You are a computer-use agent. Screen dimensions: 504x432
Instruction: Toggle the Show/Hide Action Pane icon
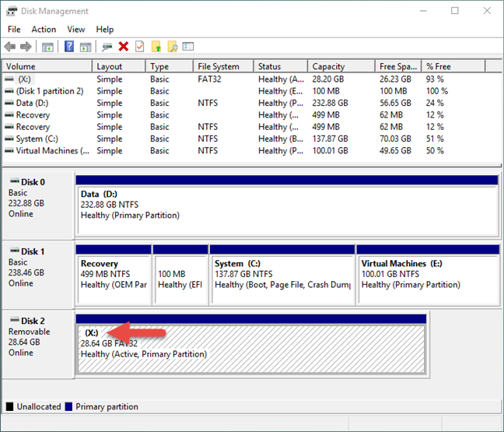coord(86,47)
